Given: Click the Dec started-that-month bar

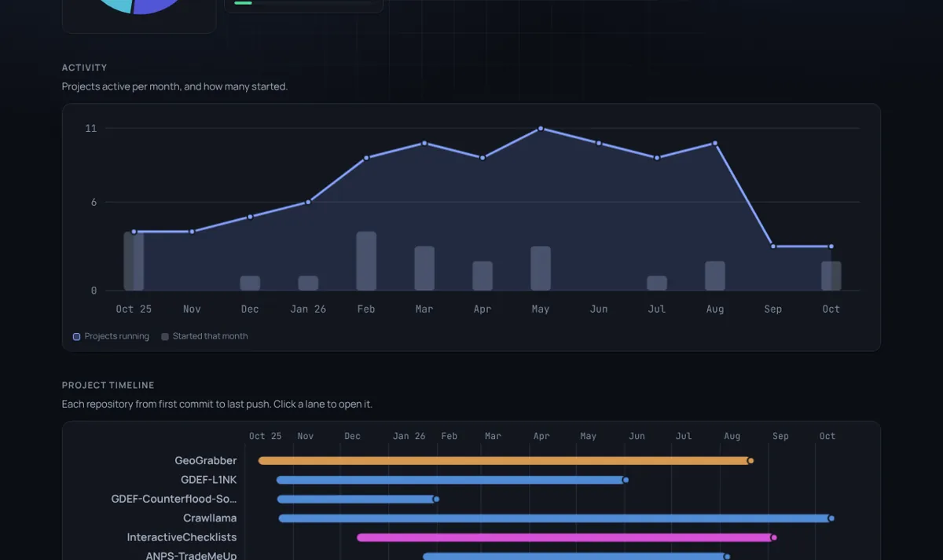Looking at the screenshot, I should coord(250,284).
